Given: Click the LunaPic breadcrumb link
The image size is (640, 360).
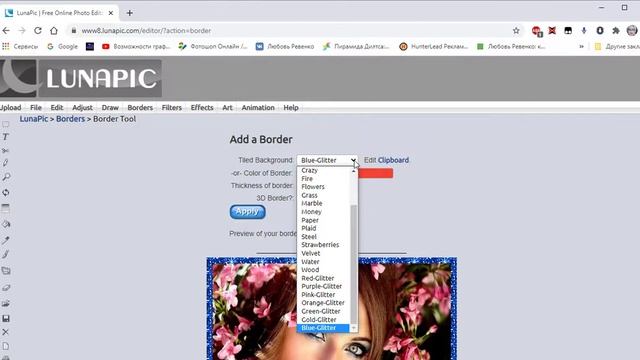Looking at the screenshot, I should tap(34, 119).
